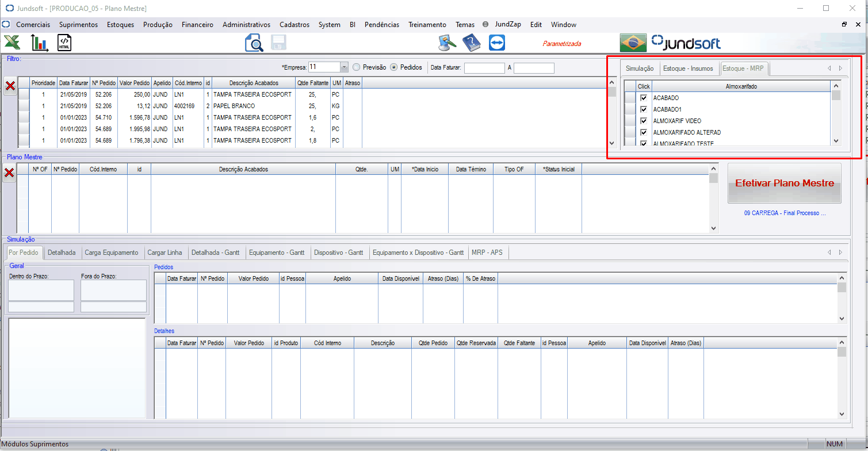Click the Data Disponível header in Pedidos grid

(x=400, y=278)
